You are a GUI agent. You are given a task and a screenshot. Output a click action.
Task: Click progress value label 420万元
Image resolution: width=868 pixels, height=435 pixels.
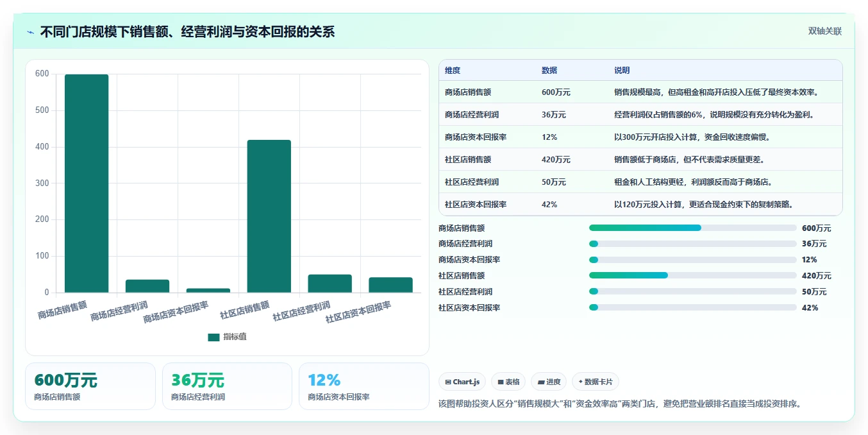click(x=816, y=276)
